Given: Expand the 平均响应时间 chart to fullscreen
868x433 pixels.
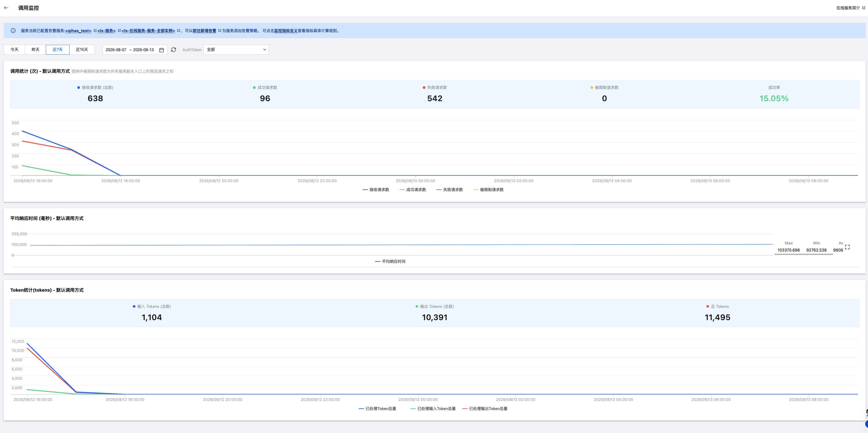Looking at the screenshot, I should [847, 247].
